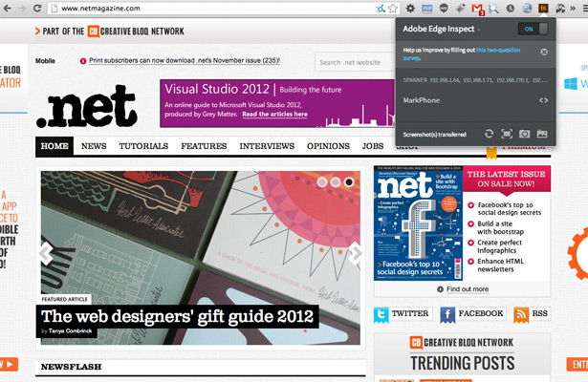Click the gear extension icon in browser toolbar

point(410,8)
